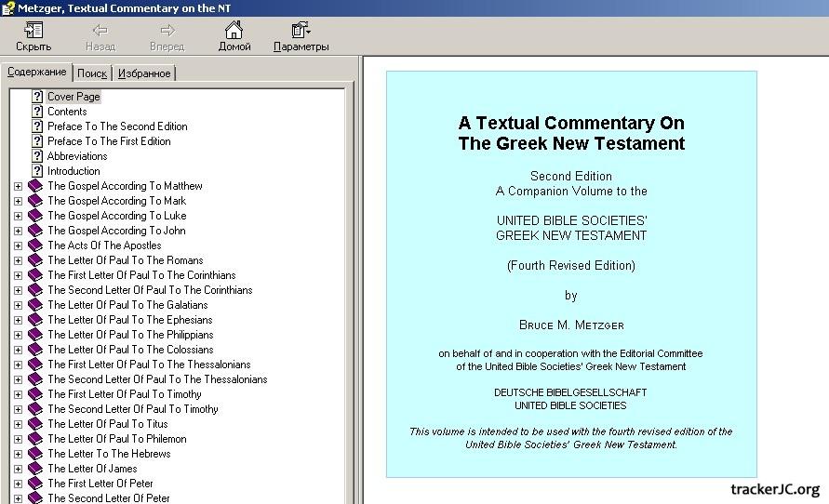Click the page icon next to Contents

[x=37, y=112]
